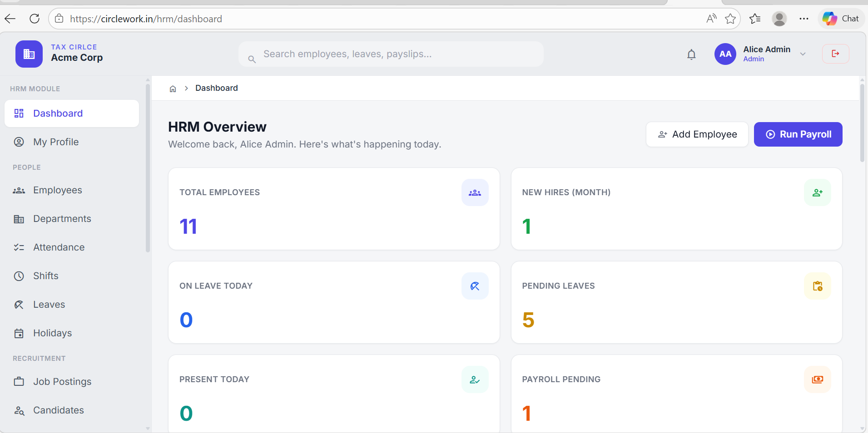The image size is (868, 433).
Task: Click the browser address bar
Action: (318, 19)
